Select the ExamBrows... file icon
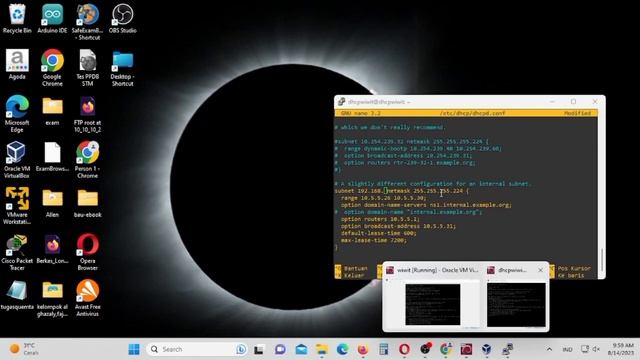This screenshot has height=360, width=640. [x=52, y=157]
